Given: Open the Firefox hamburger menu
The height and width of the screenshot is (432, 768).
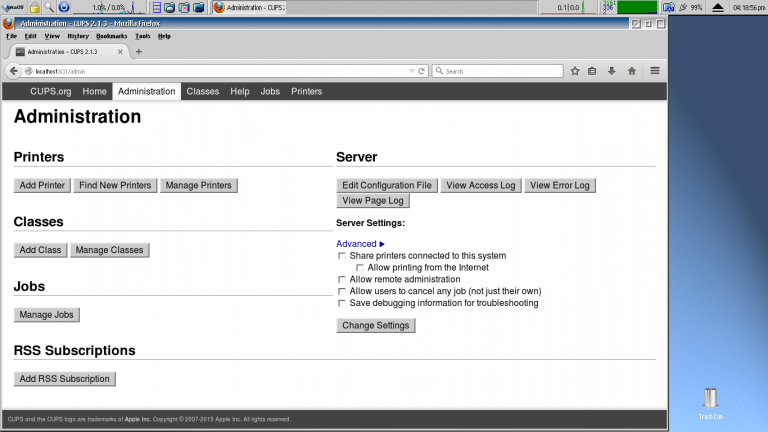Looking at the screenshot, I should click(x=655, y=71).
